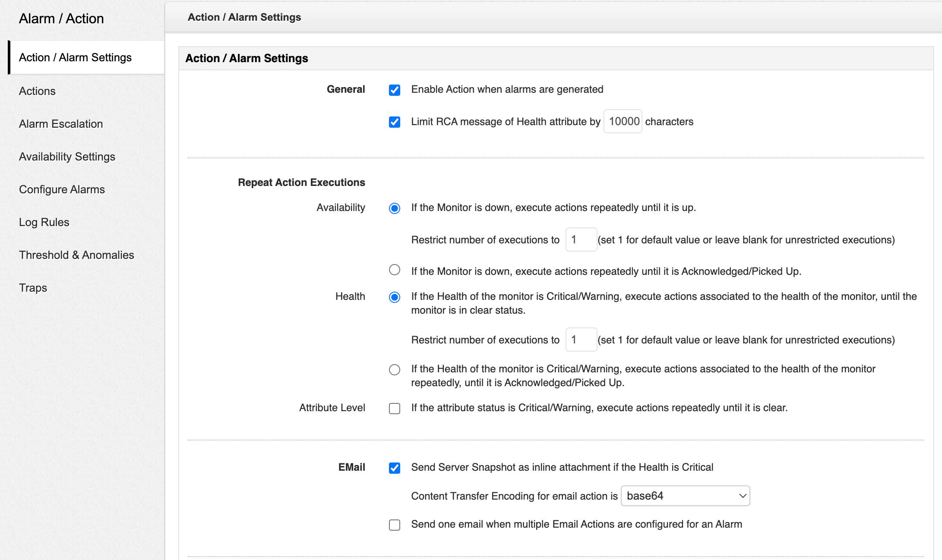Uncheck Enable Action when alarms are generated
Image resolution: width=942 pixels, height=560 pixels.
[x=394, y=90]
